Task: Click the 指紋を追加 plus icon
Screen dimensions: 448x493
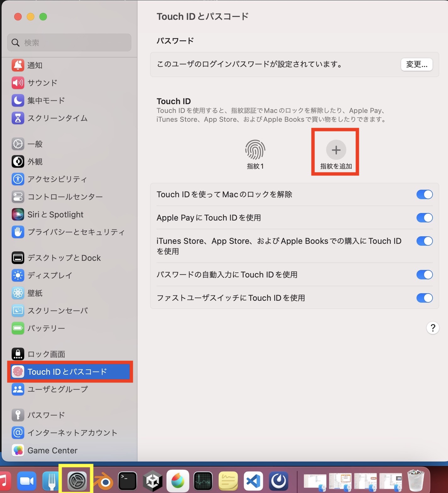Action: point(336,150)
